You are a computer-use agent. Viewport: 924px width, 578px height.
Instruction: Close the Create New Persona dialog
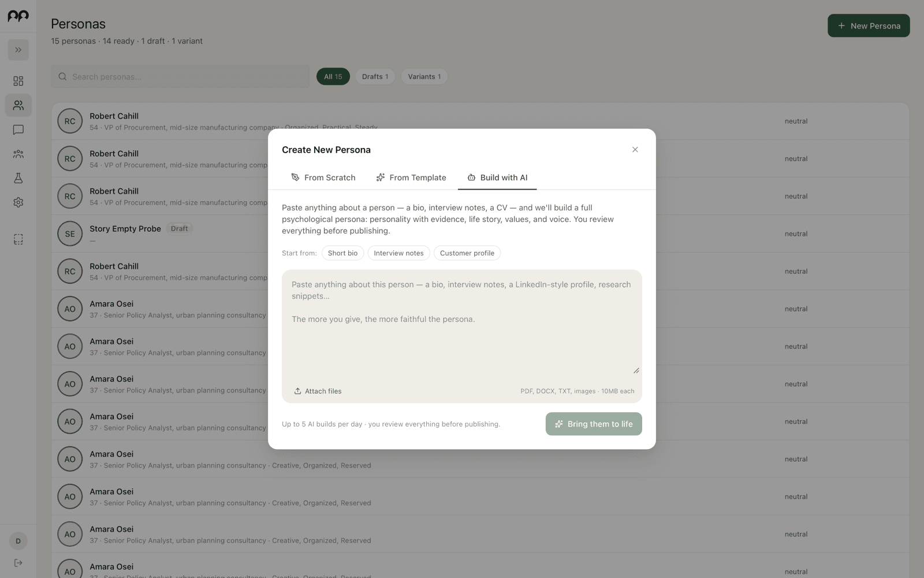[635, 150]
